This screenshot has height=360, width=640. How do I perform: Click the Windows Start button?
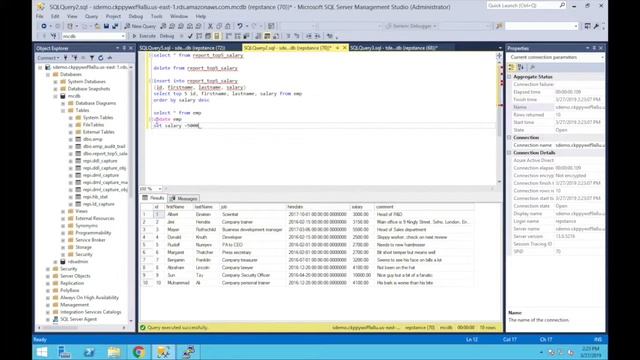(x=42, y=352)
